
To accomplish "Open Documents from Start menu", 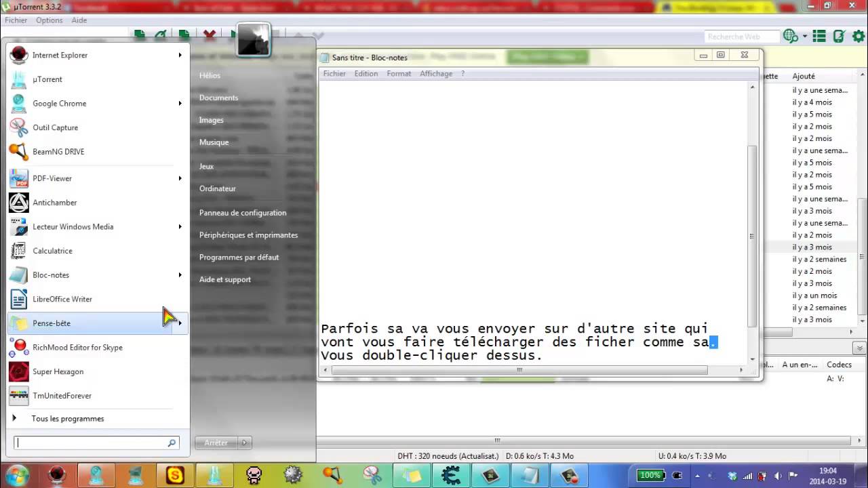I will tap(218, 98).
